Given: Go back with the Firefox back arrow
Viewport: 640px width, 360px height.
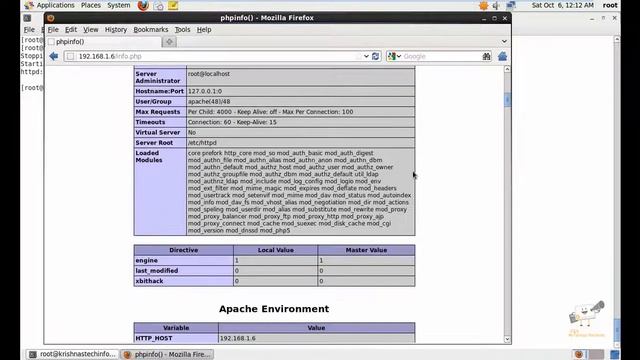Looking at the screenshot, I should [x=53, y=56].
